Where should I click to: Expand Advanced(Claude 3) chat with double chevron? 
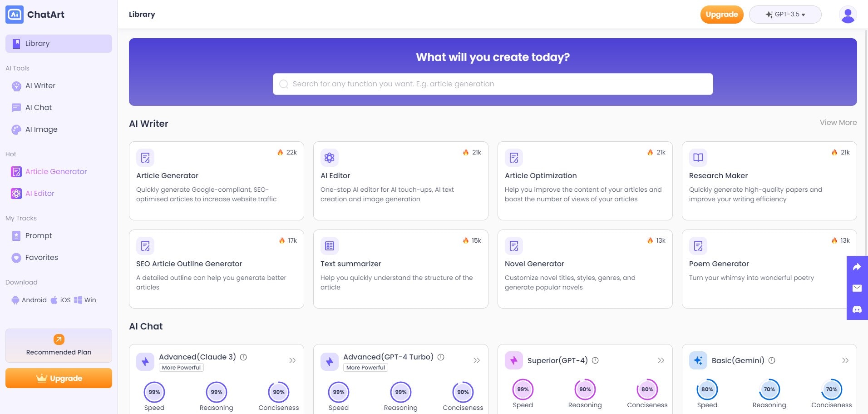[292, 360]
